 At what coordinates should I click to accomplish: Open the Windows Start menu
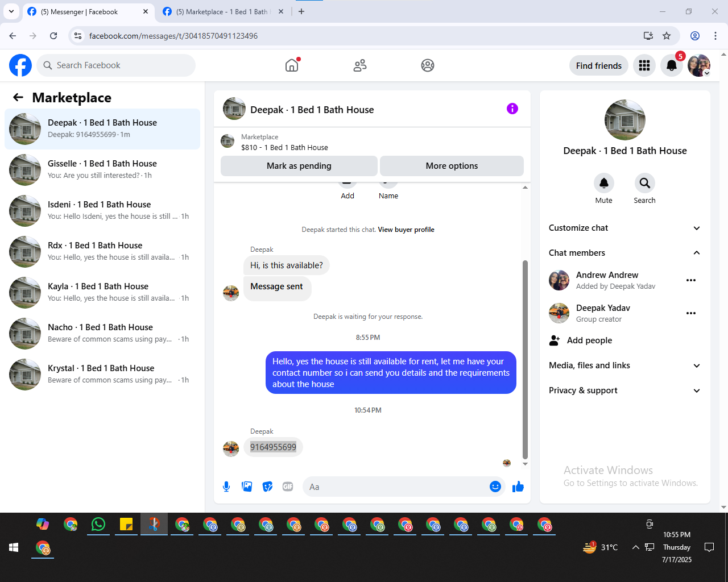14,547
